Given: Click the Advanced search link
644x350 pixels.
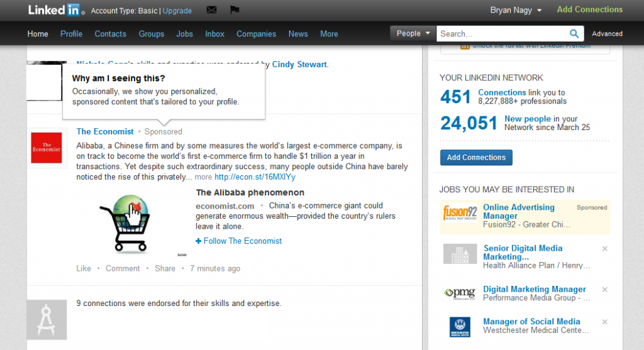Looking at the screenshot, I should [607, 34].
